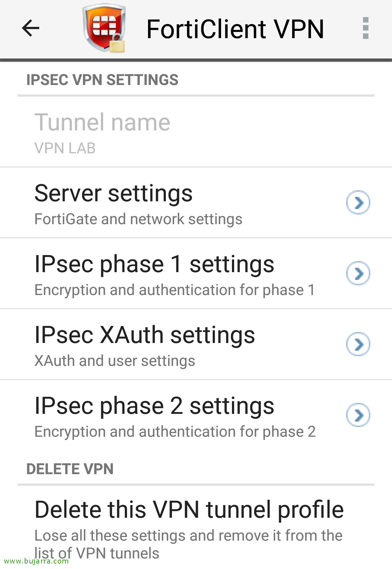This screenshot has width=392, height=569.
Task: Tap "Encryption and authentication for phase 2"
Action: tap(175, 432)
